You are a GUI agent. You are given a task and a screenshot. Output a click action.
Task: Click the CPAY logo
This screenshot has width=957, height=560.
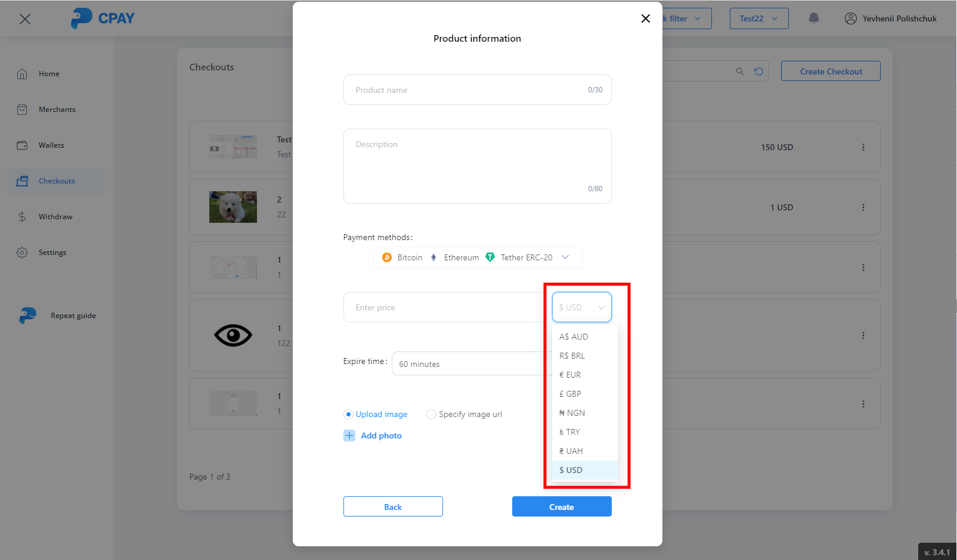click(103, 18)
